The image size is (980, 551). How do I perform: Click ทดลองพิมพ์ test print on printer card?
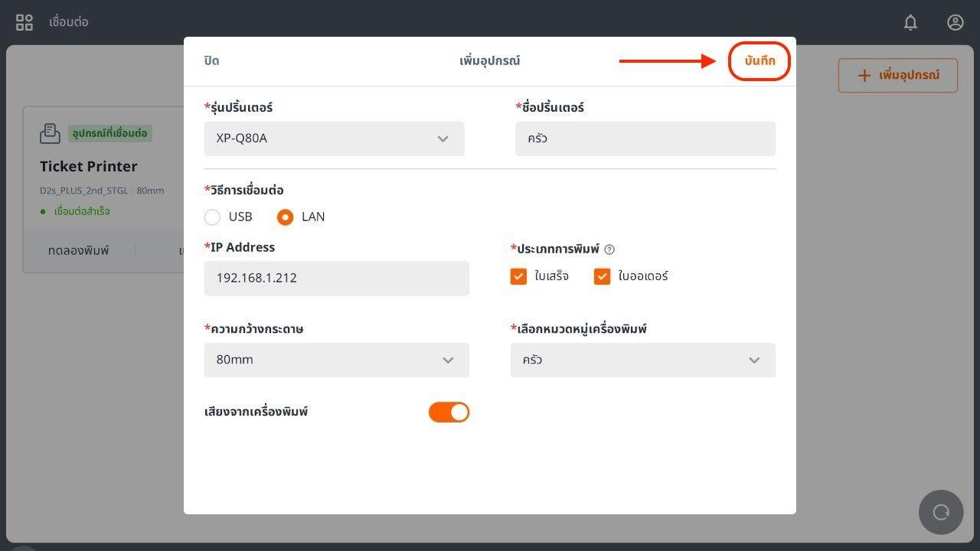79,251
